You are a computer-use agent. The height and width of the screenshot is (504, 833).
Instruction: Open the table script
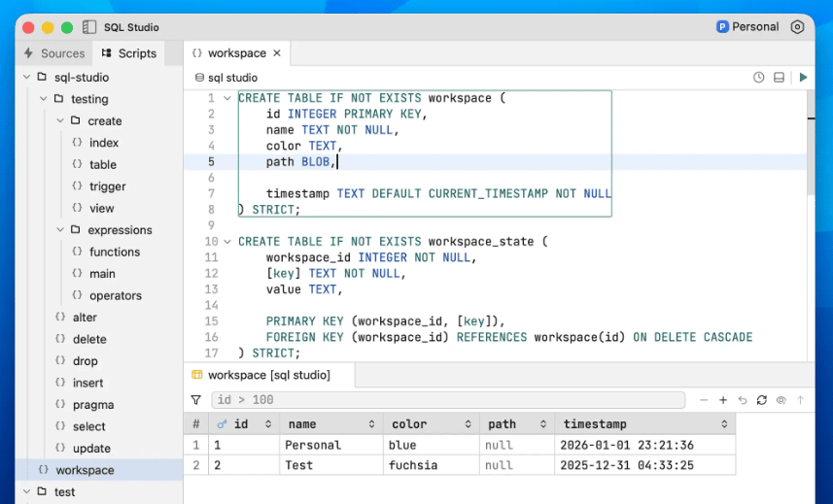(x=102, y=164)
